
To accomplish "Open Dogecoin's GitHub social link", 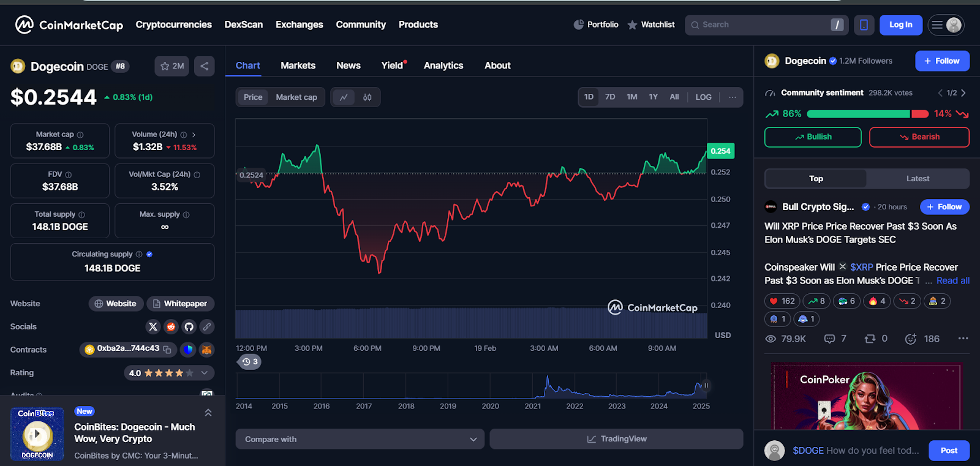I will [189, 326].
